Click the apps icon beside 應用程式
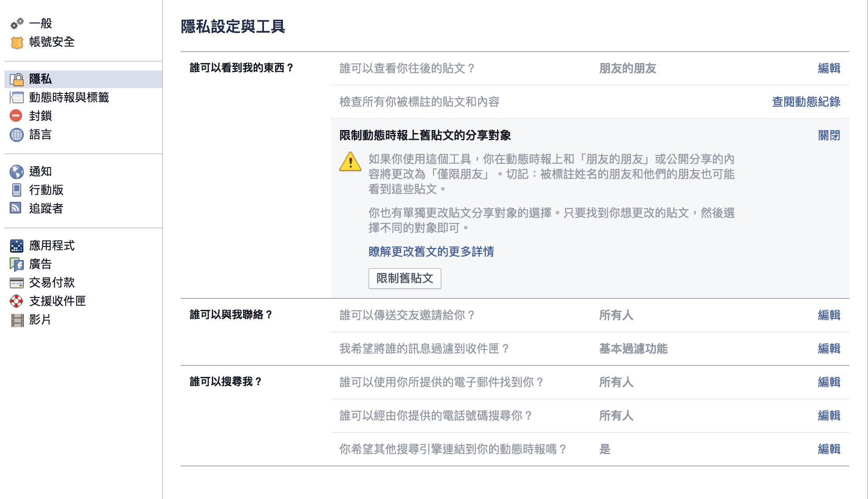 [x=17, y=246]
